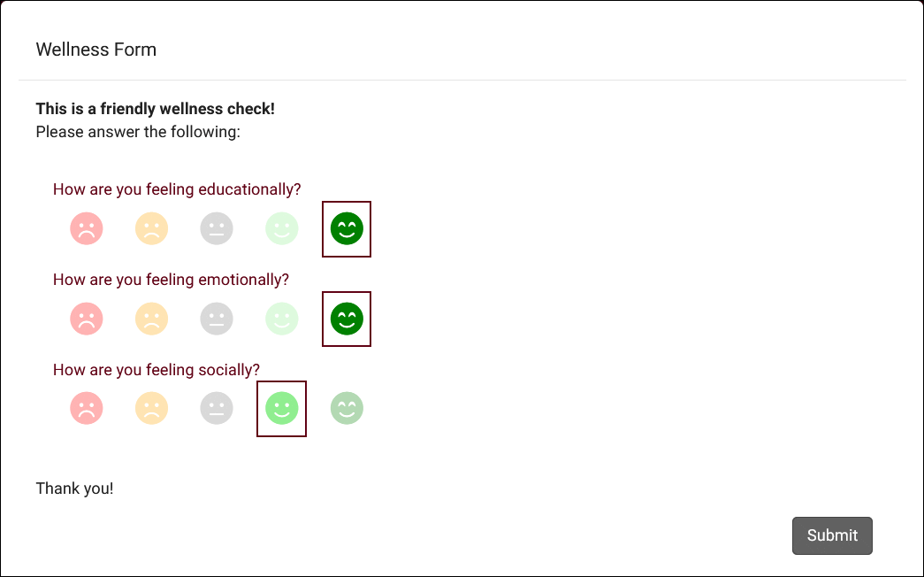This screenshot has height=577, width=924.
Task: Click the 'How are you feeling educationally?' label
Action: pos(177,189)
